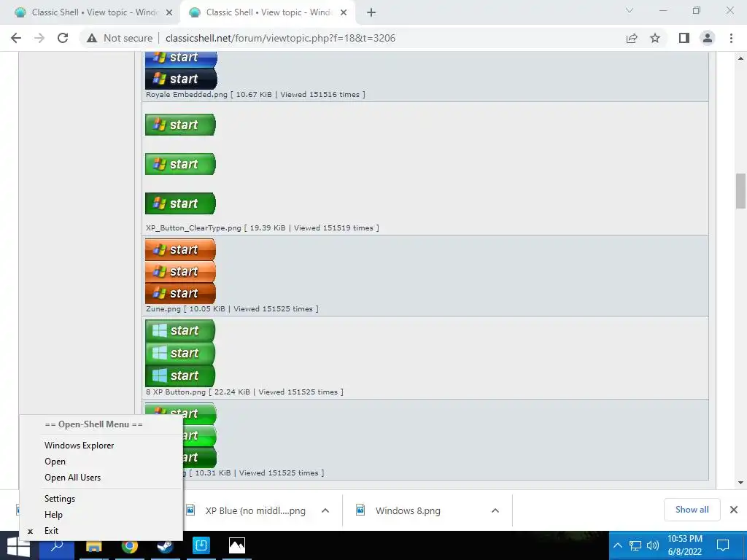Click the Zune.png caption text

point(232,308)
